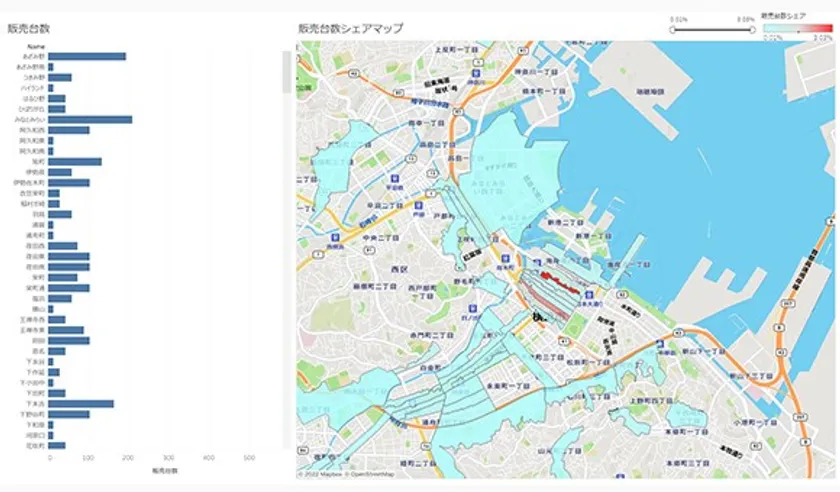Image resolution: width=840 pixels, height=492 pixels.
Task: Select the 伊勢佐木町 bar in the chart
Action: click(x=69, y=183)
